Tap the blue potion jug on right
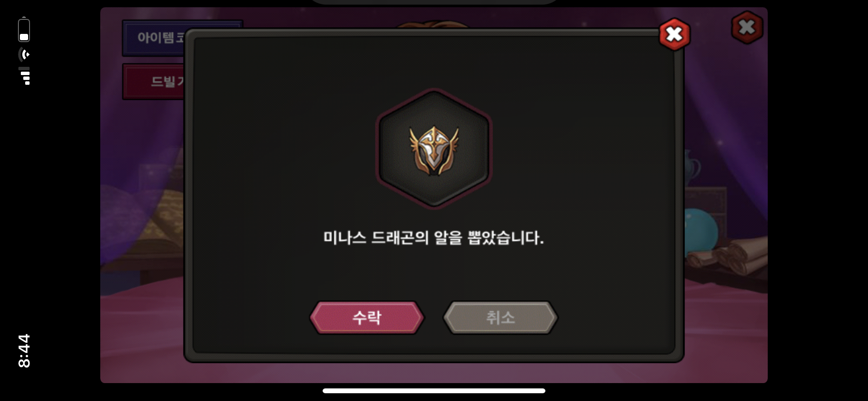868x401 pixels. [x=692, y=167]
